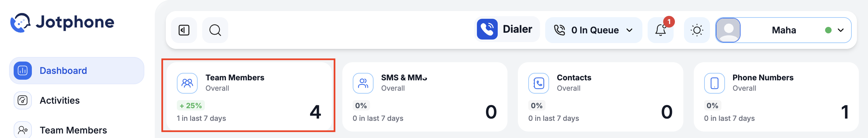Click the Phone Numbers card device icon
The image size is (868, 138).
click(x=714, y=83)
